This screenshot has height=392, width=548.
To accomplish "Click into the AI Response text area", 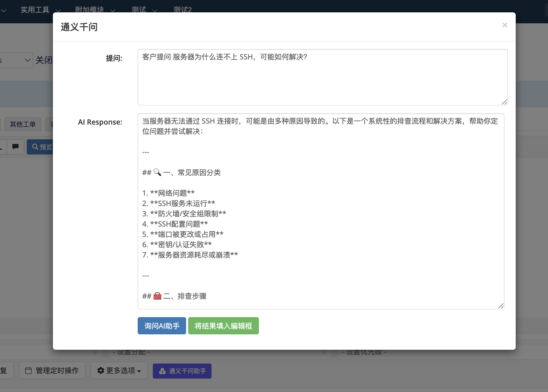I will 321,211.
